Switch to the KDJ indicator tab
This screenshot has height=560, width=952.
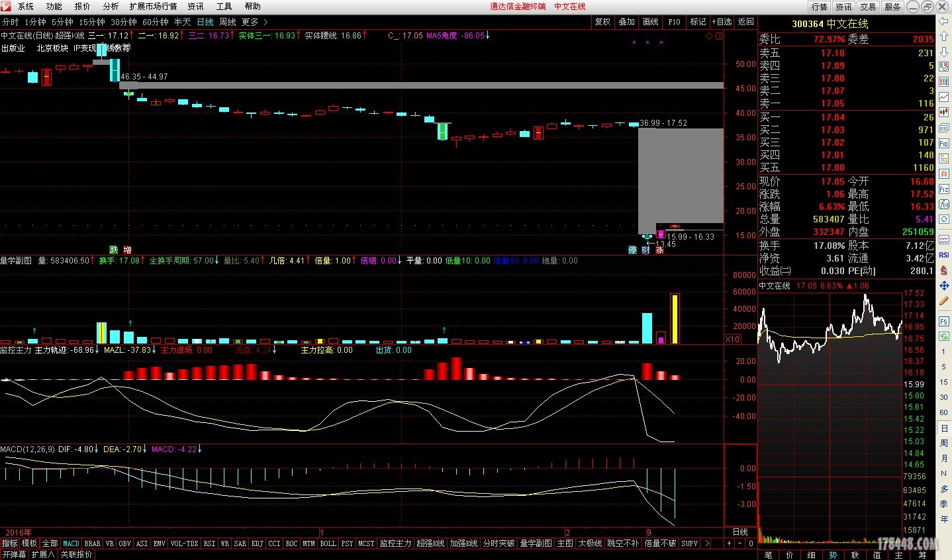click(257, 543)
